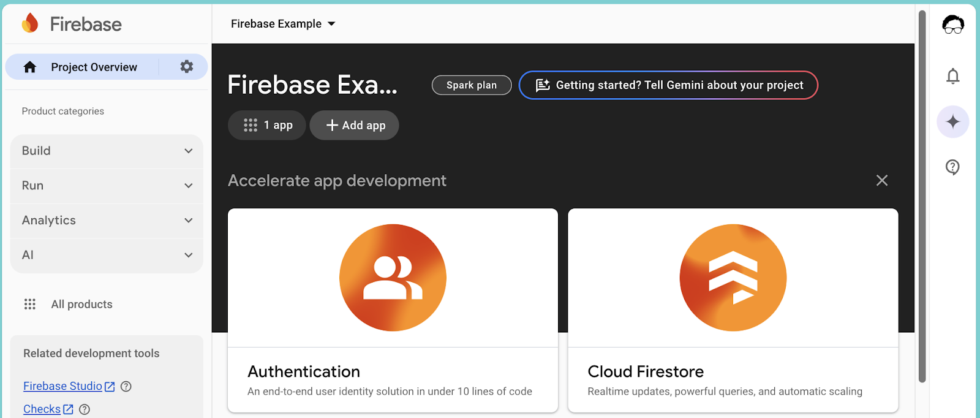Open All products page
The width and height of the screenshot is (980, 418).
pos(81,304)
